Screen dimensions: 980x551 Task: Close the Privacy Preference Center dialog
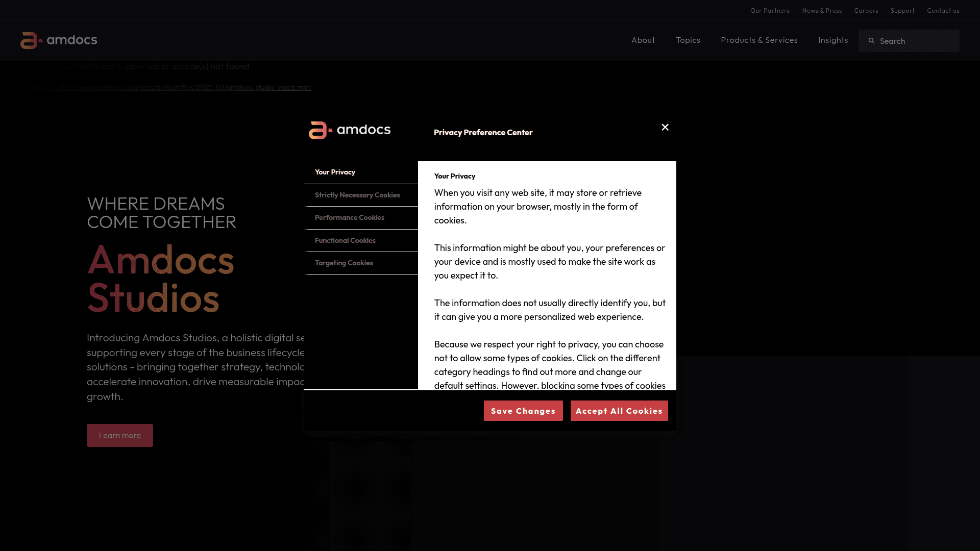(x=665, y=127)
